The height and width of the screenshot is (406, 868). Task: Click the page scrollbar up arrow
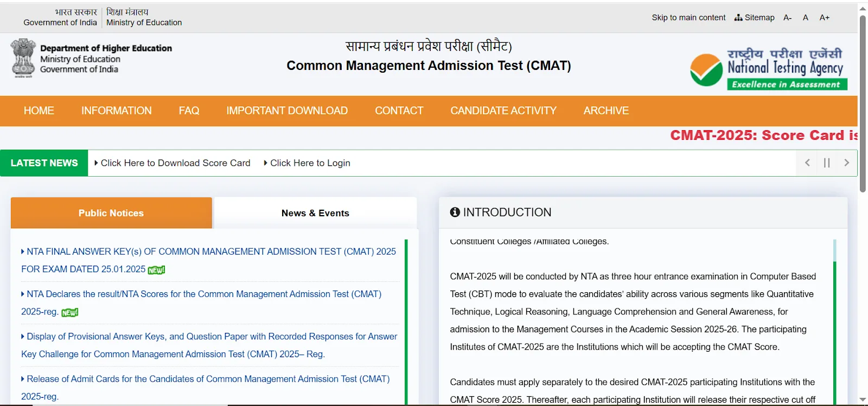click(863, 8)
